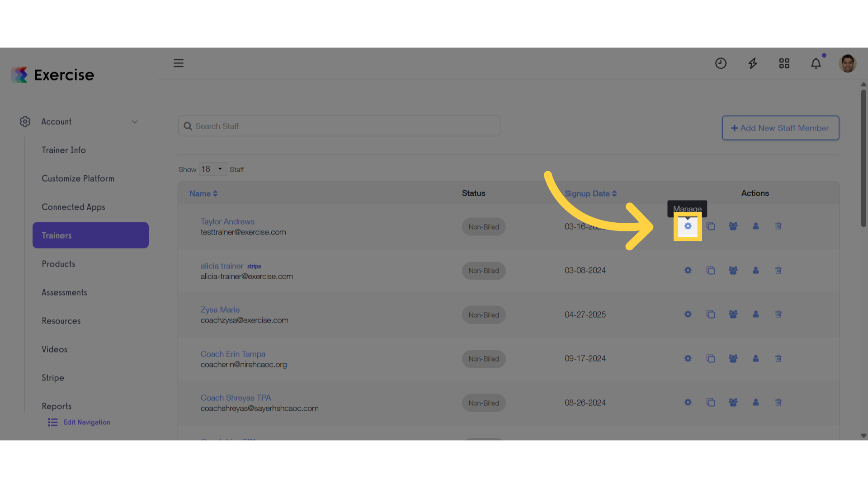The image size is (868, 488).
Task: Open the apps grid icon in header
Action: pyautogui.click(x=784, y=63)
